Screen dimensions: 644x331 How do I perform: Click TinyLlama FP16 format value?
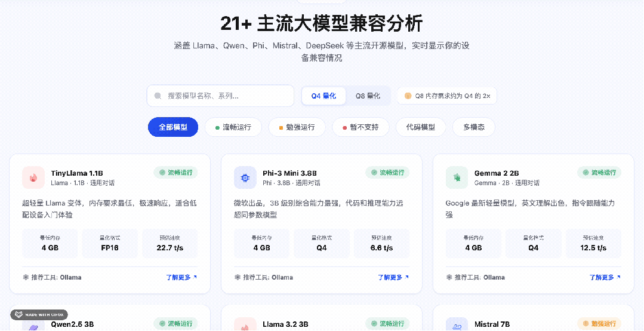coord(110,247)
